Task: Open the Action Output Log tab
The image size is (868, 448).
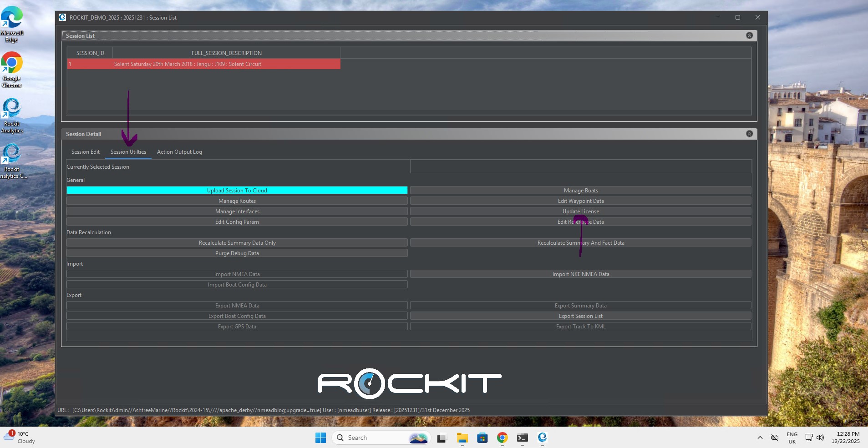Action: 179,152
